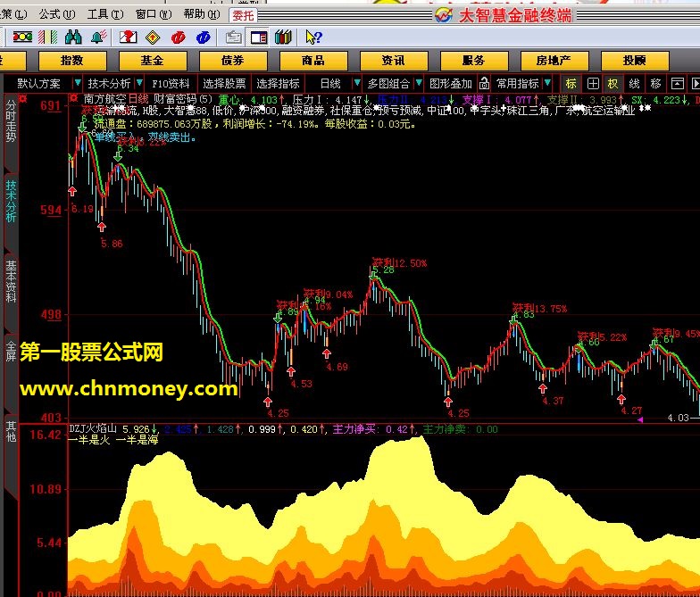Click the help cursor question icon
The width and height of the screenshot is (700, 597).
pyautogui.click(x=313, y=37)
